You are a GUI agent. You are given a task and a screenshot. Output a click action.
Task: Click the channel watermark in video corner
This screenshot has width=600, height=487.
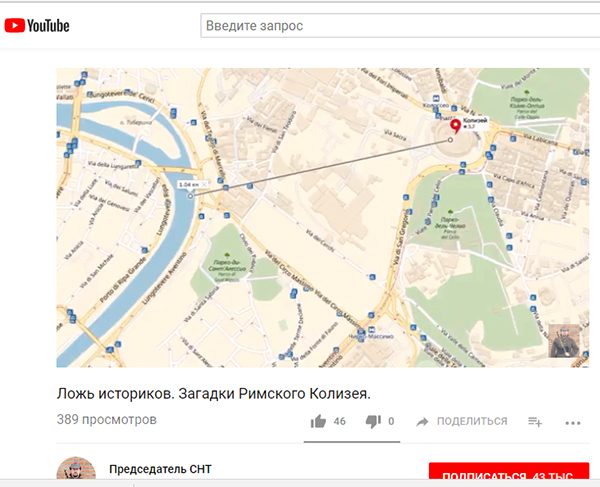pyautogui.click(x=564, y=340)
